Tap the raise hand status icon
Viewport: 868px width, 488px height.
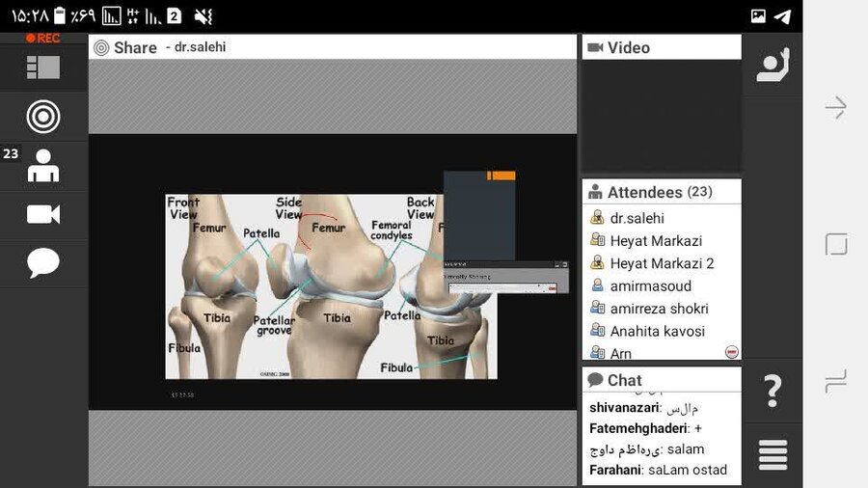tap(773, 66)
